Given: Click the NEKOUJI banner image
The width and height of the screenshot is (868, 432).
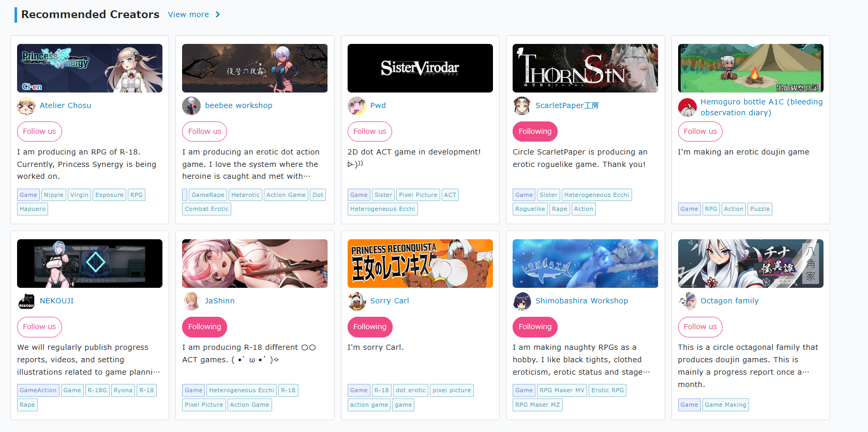Looking at the screenshot, I should coord(89,264).
